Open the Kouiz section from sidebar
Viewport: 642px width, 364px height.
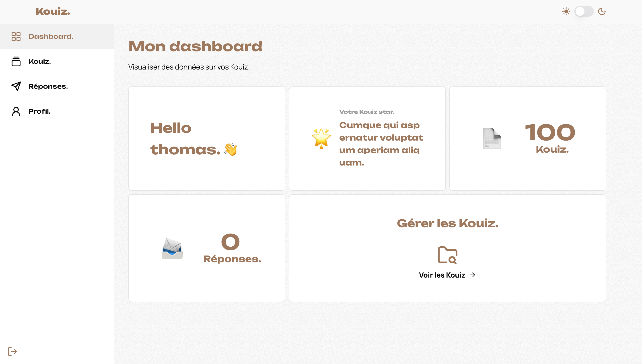tap(39, 61)
